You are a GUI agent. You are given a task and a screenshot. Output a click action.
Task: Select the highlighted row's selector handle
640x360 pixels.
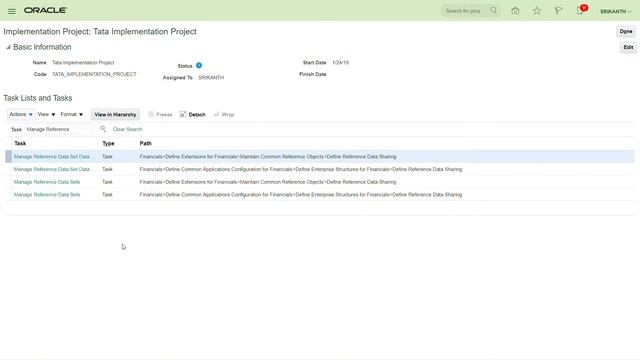tap(8, 156)
